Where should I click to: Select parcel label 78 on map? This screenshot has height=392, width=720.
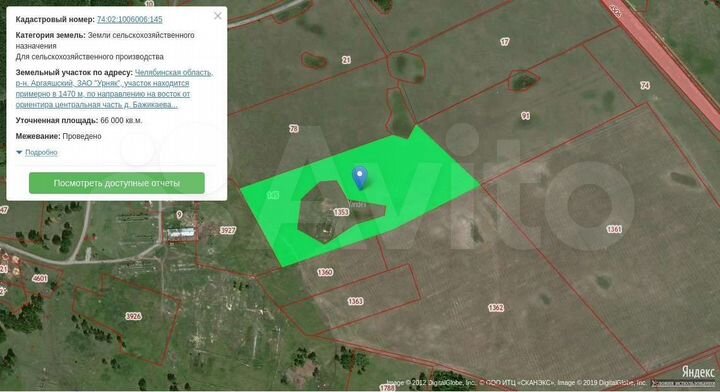(x=294, y=129)
